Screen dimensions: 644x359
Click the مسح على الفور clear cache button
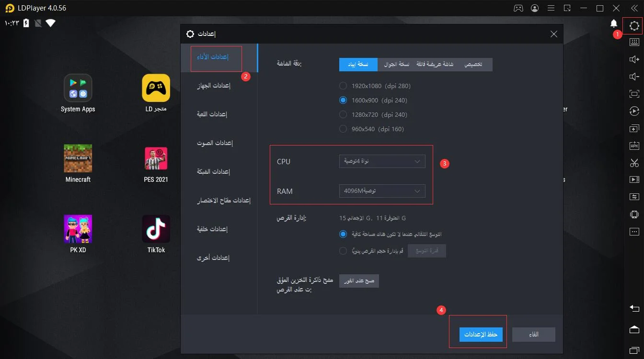click(x=359, y=281)
